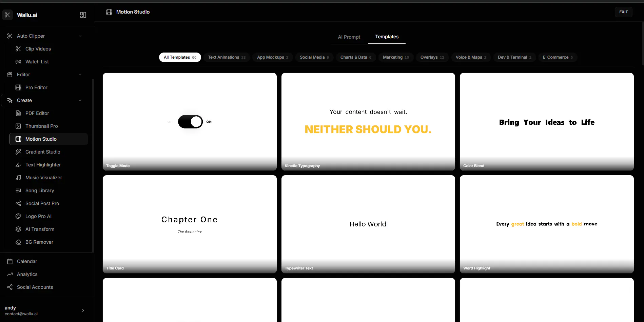
Task: Filter by Overlays category
Action: (432, 57)
